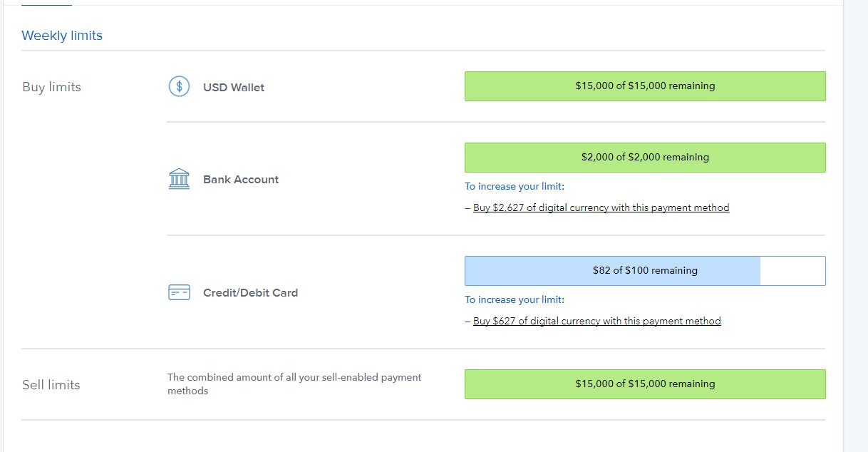This screenshot has height=452, width=868.
Task: Click the Credit/Debit Card icon
Action: (179, 292)
